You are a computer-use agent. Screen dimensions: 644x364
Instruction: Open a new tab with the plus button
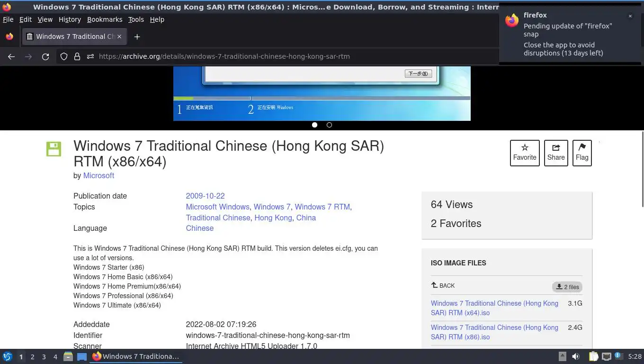tap(137, 36)
